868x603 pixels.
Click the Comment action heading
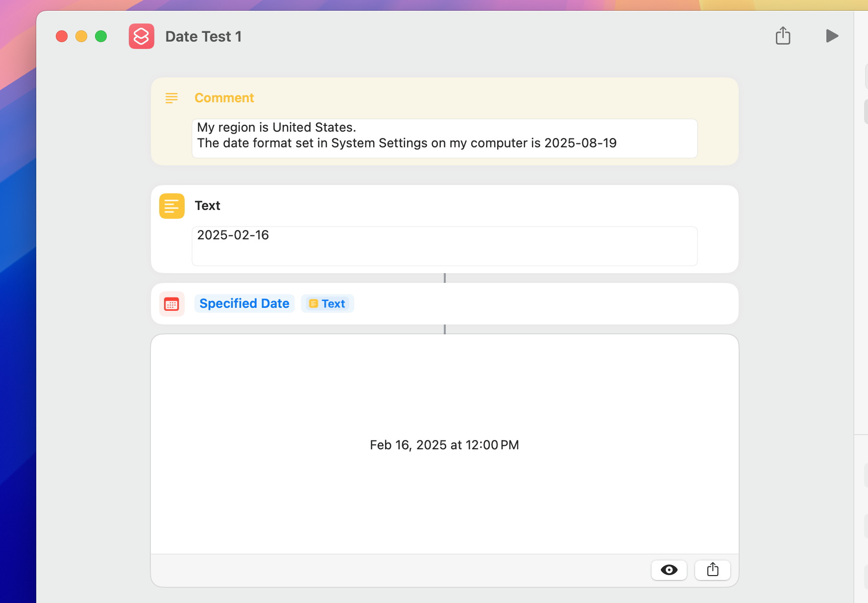click(x=224, y=98)
